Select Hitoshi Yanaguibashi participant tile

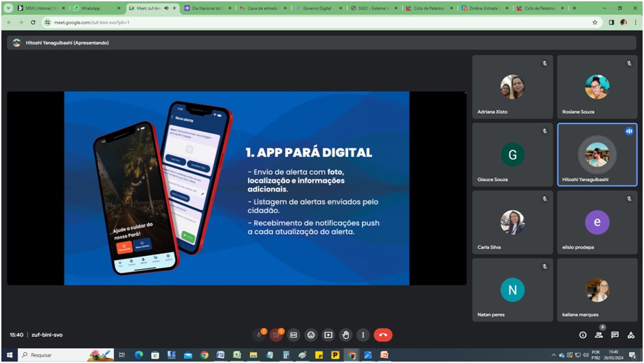tap(597, 155)
